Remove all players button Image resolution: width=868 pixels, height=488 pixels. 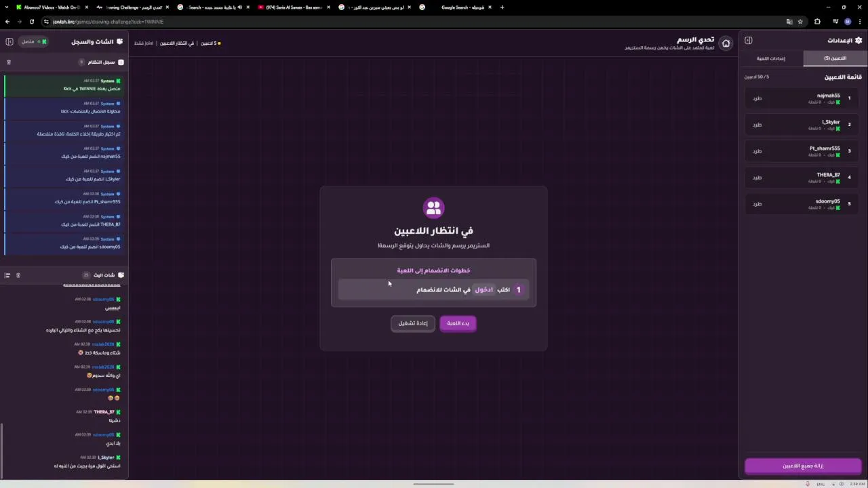(x=803, y=466)
